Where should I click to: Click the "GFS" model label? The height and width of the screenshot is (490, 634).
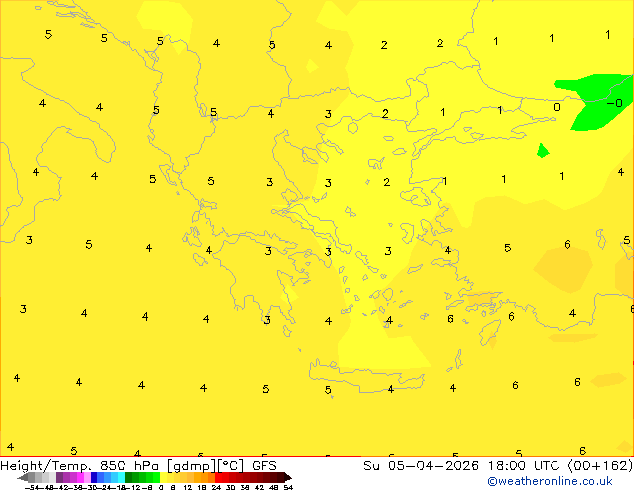point(264,465)
